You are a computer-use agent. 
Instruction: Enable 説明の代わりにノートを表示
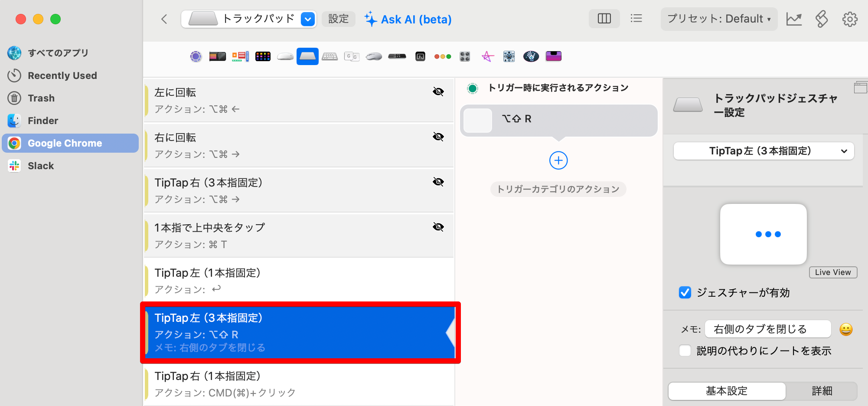click(x=685, y=350)
